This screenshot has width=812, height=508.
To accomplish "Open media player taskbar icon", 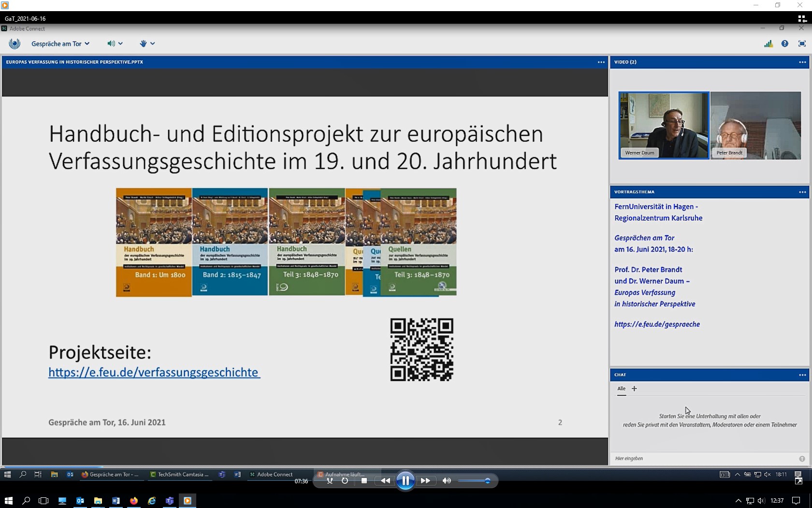I will coord(188,501).
